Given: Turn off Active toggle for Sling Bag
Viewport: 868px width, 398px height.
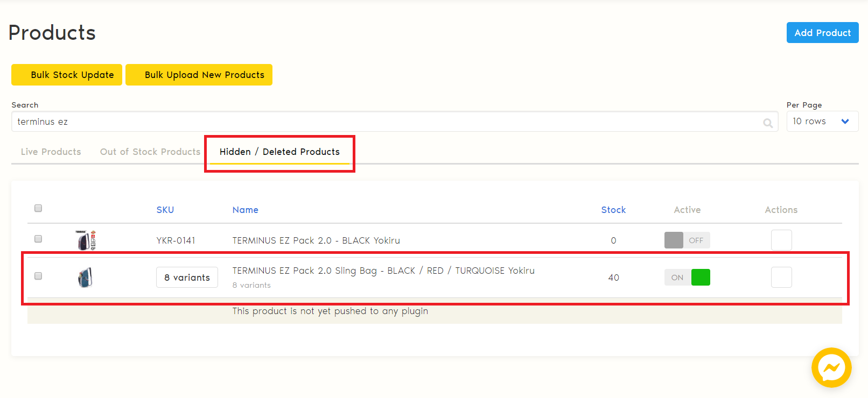Looking at the screenshot, I should pyautogui.click(x=687, y=278).
